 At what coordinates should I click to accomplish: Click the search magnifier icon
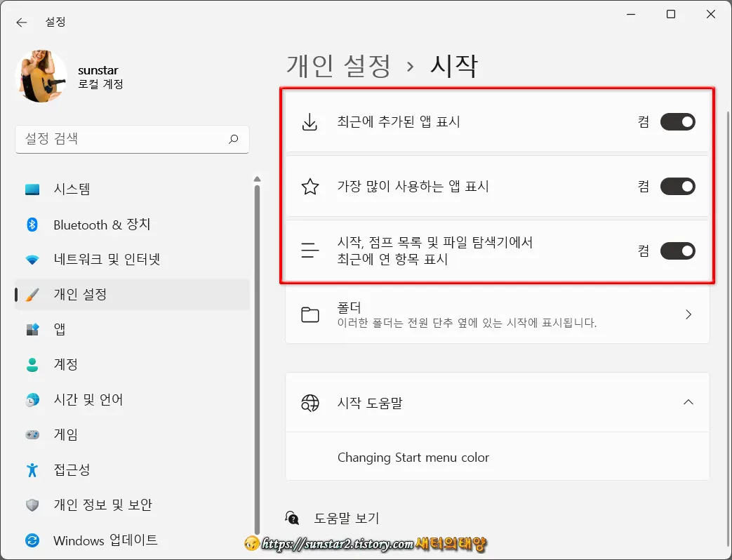coord(233,140)
